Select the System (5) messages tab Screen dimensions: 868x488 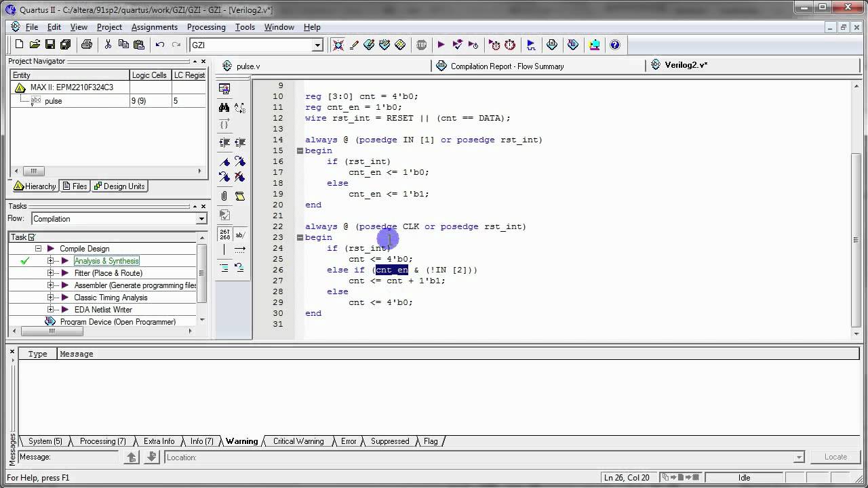(45, 441)
